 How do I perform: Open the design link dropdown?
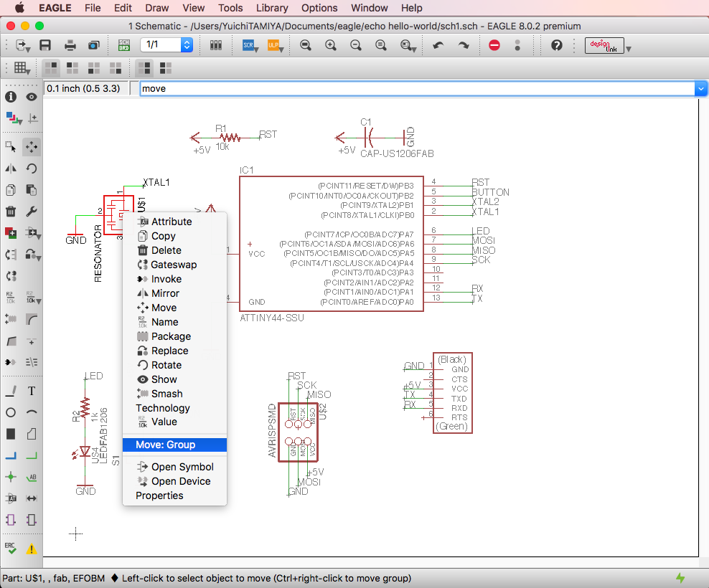(x=628, y=48)
